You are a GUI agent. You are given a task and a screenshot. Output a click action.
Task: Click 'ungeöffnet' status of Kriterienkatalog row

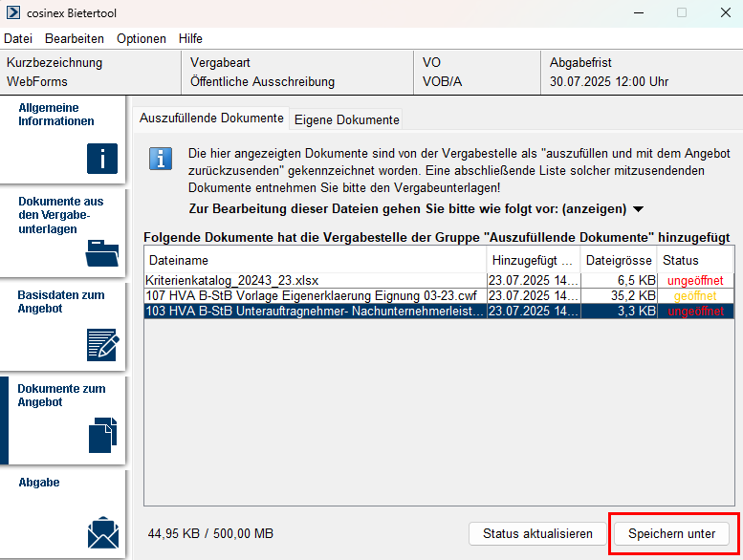pyautogui.click(x=695, y=280)
